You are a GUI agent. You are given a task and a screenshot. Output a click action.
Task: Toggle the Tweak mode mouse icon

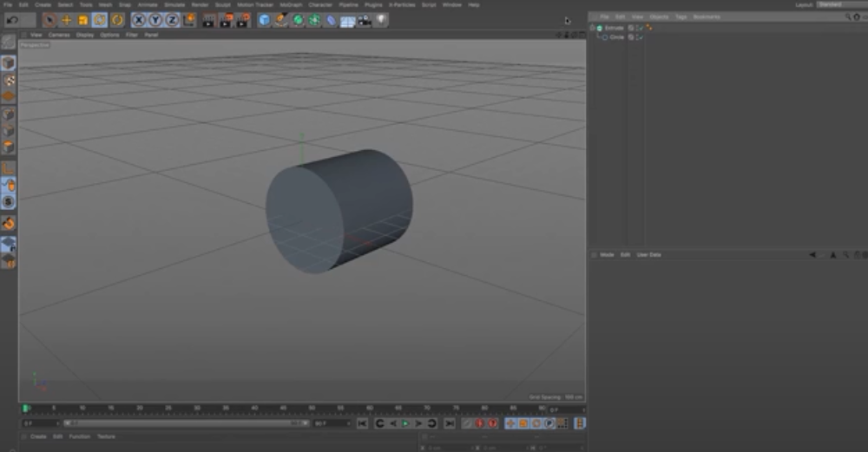click(x=9, y=185)
